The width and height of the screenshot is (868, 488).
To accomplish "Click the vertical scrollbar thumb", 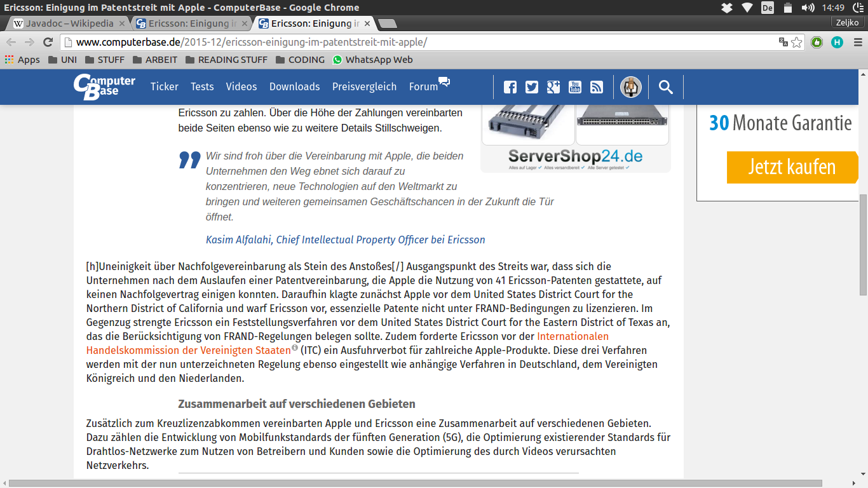I will pos(864,245).
